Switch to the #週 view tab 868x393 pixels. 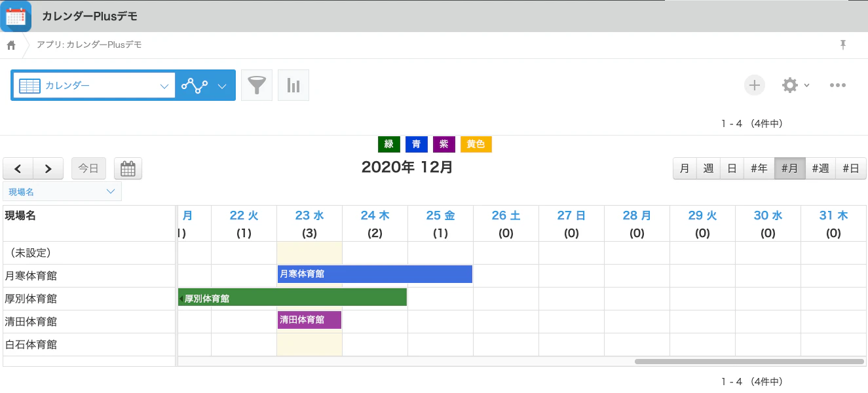pyautogui.click(x=820, y=168)
